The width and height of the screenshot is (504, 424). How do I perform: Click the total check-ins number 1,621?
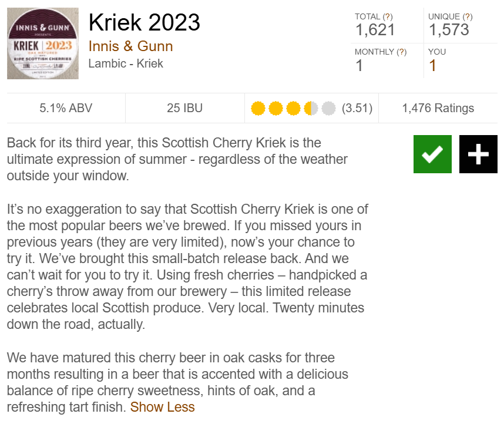click(375, 30)
